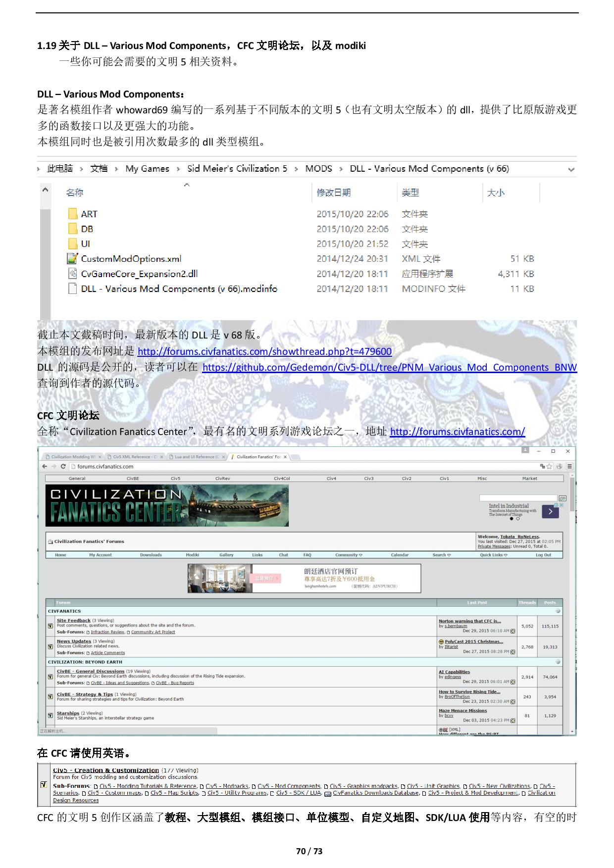This screenshot has height=868, width=614.
Task: Open the Site Feedback forum
Action: 74,621
